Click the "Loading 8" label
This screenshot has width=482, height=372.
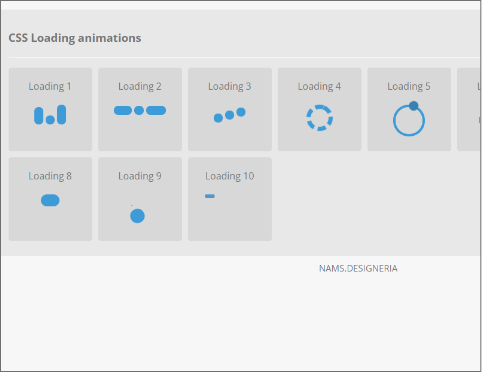pos(50,176)
